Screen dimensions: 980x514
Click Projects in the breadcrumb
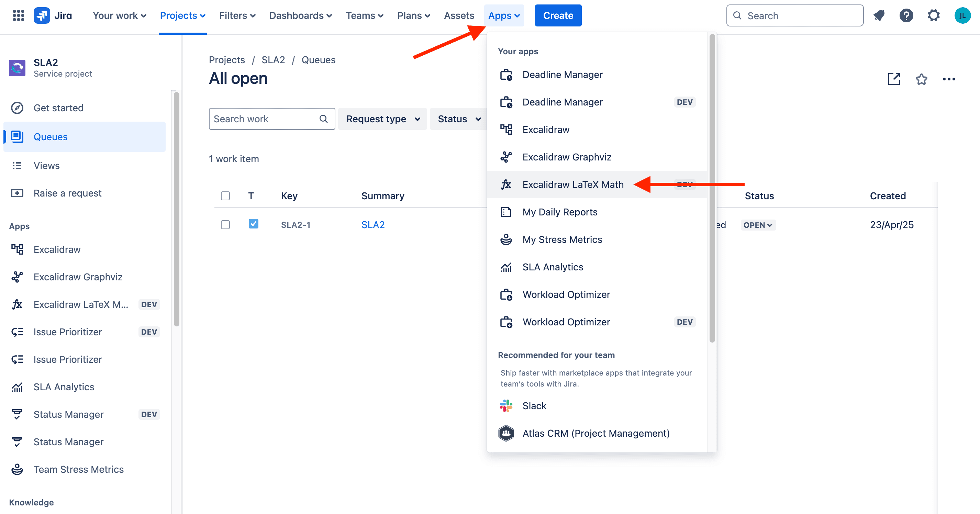coord(227,60)
